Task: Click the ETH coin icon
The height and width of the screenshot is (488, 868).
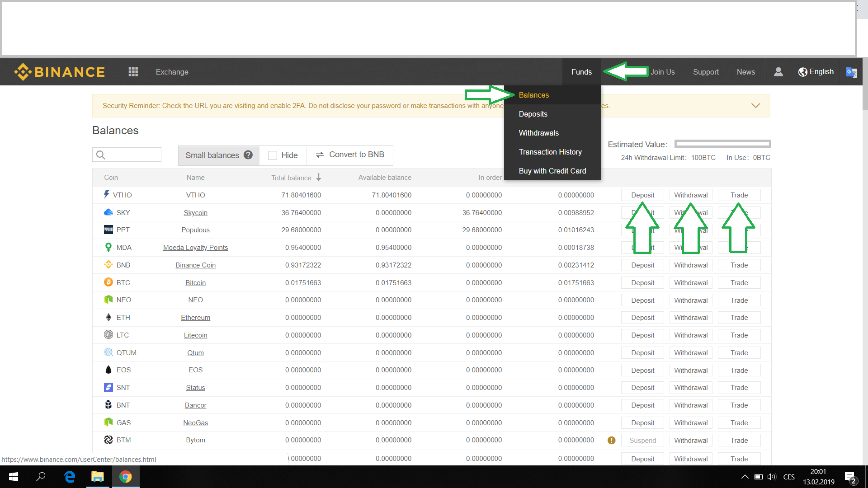Action: point(108,317)
